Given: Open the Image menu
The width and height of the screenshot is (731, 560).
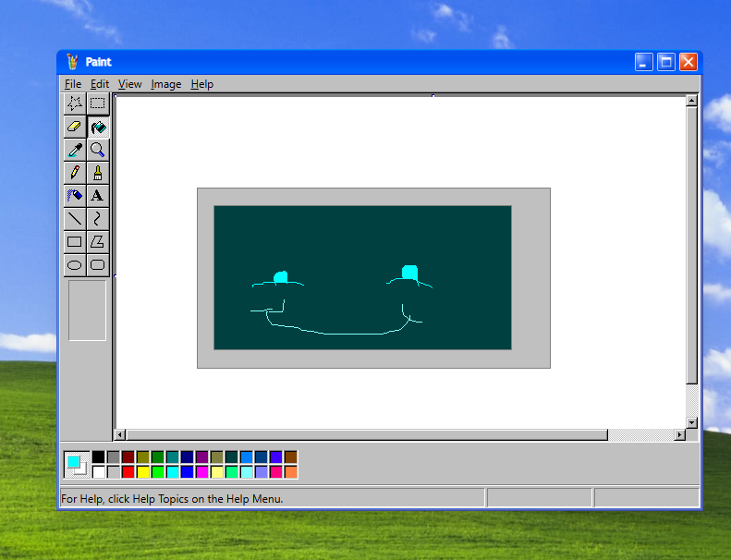Looking at the screenshot, I should click(x=166, y=84).
